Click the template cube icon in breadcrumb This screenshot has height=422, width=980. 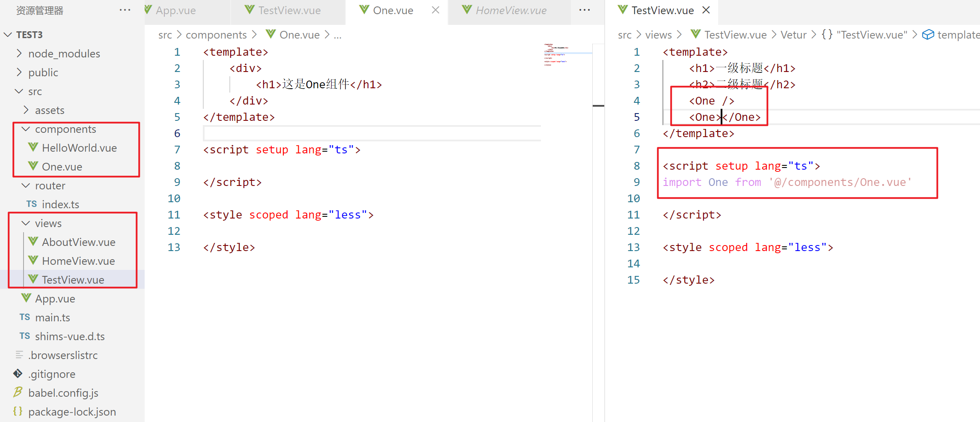(928, 35)
